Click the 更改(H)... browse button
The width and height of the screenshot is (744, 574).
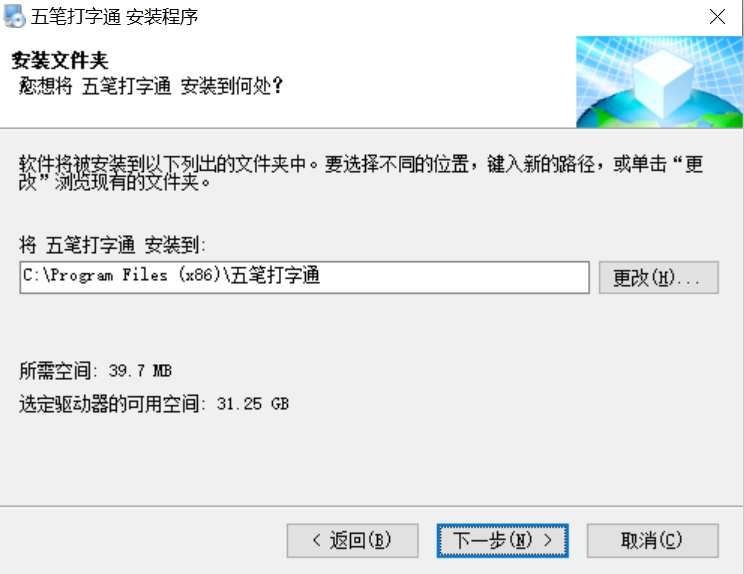(x=659, y=278)
